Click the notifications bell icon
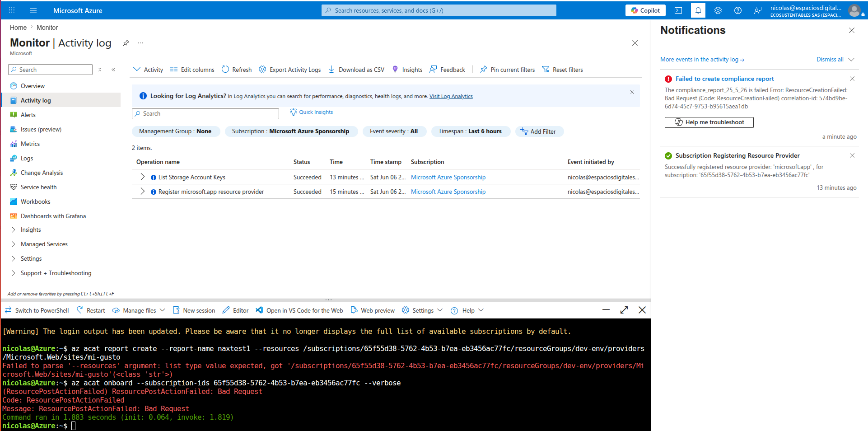The image size is (868, 431). [x=698, y=10]
